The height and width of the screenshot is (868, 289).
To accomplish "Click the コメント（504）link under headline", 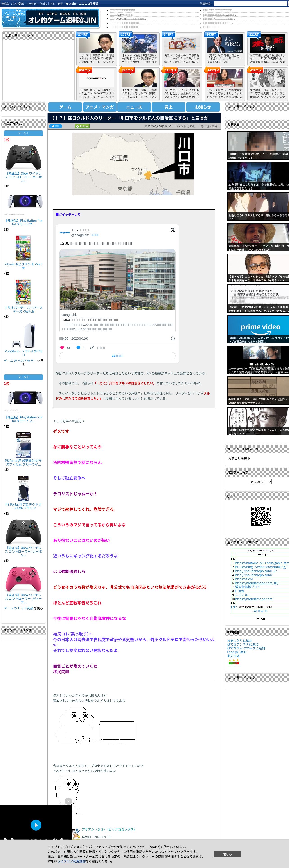I will [x=185, y=126].
